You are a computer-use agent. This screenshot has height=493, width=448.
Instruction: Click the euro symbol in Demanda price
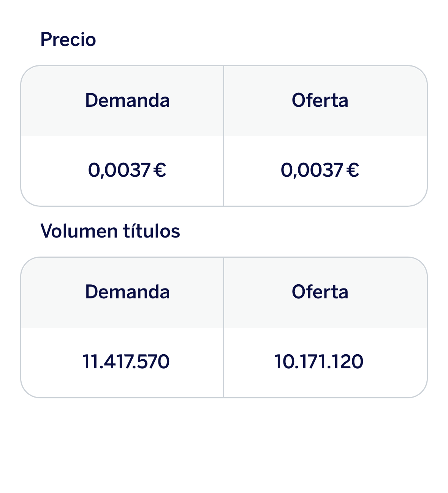[160, 170]
